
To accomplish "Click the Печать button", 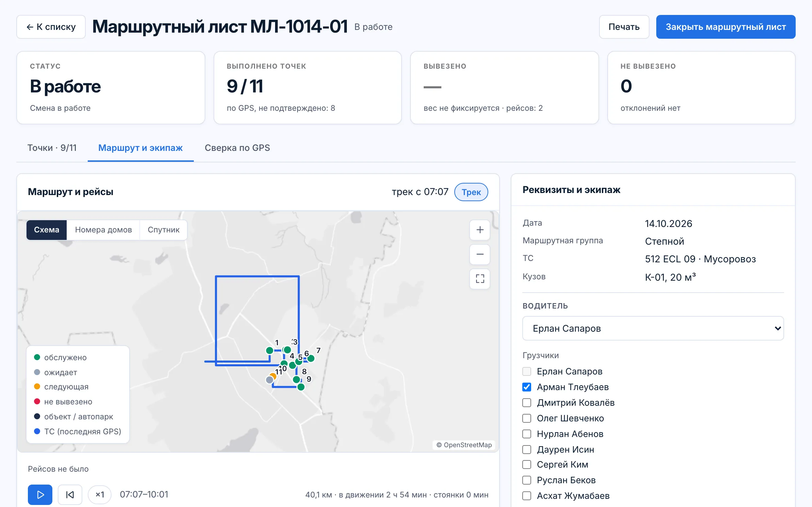I will coord(624,27).
